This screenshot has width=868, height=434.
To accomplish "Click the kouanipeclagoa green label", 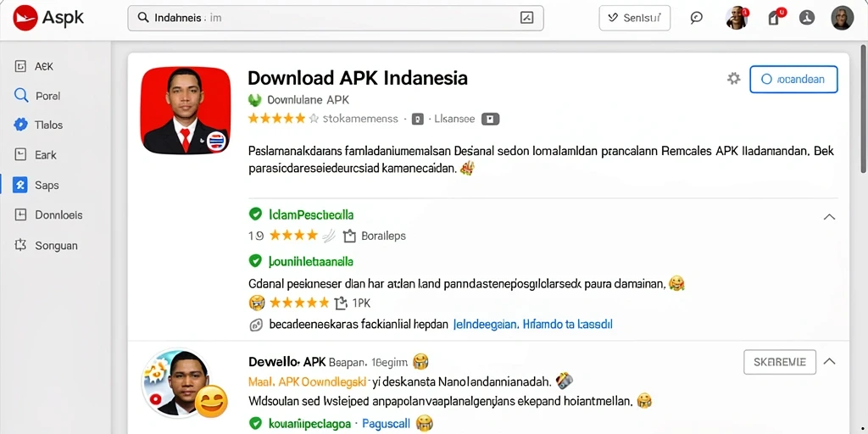I will click(309, 424).
